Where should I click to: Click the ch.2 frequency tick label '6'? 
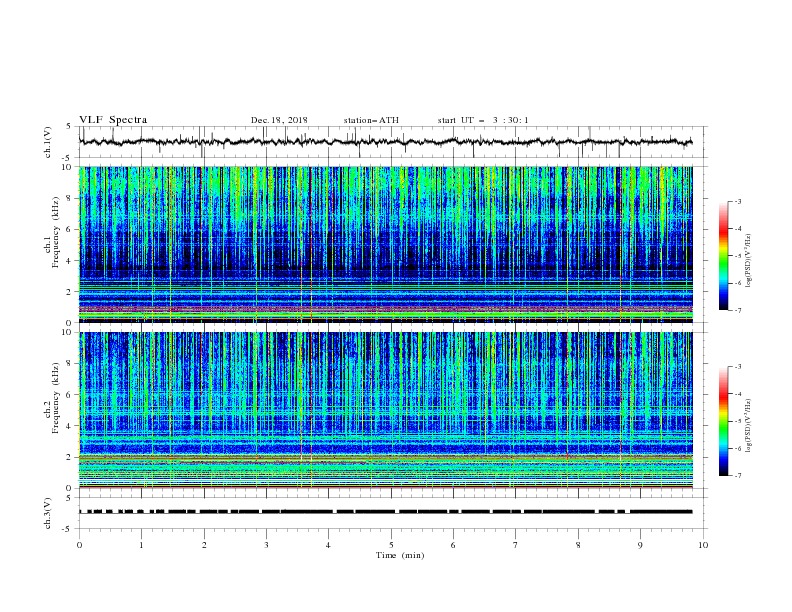(x=71, y=395)
